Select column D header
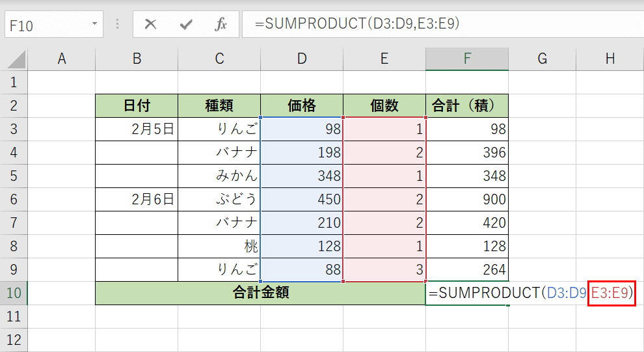 click(x=302, y=59)
